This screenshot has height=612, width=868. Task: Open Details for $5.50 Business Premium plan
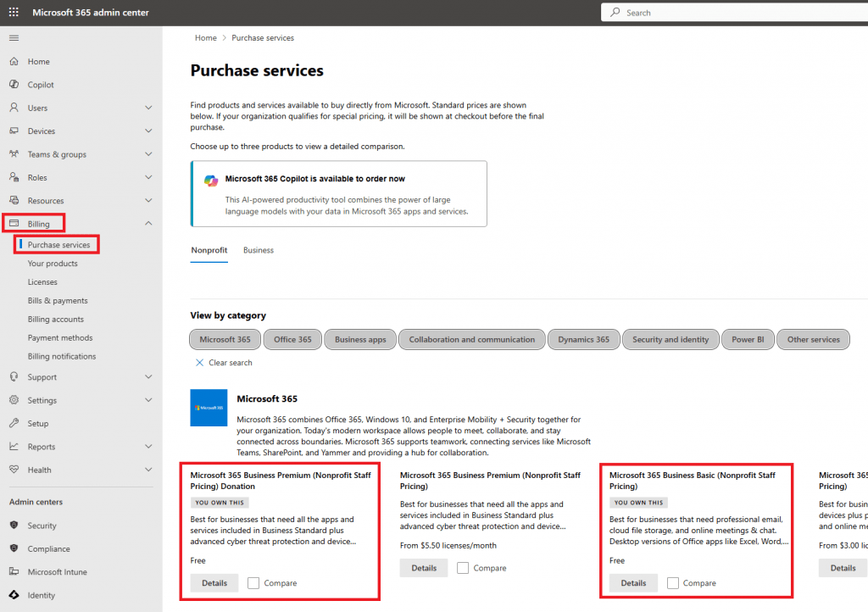424,568
